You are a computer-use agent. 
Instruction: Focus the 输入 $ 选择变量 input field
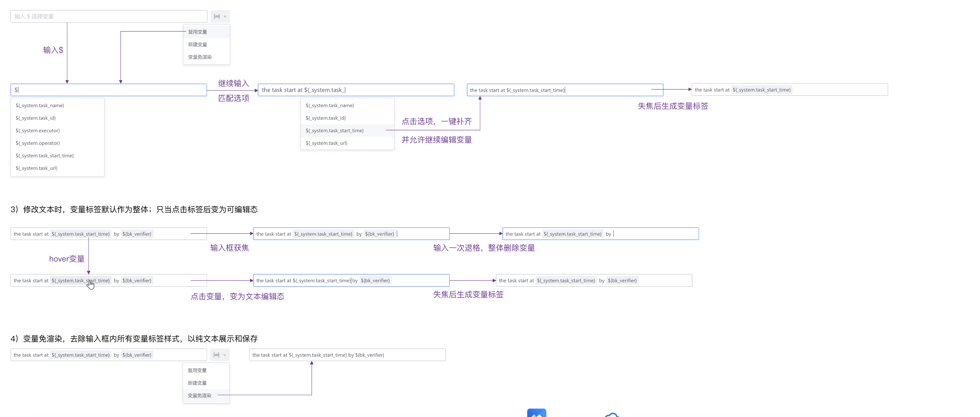pos(108,16)
